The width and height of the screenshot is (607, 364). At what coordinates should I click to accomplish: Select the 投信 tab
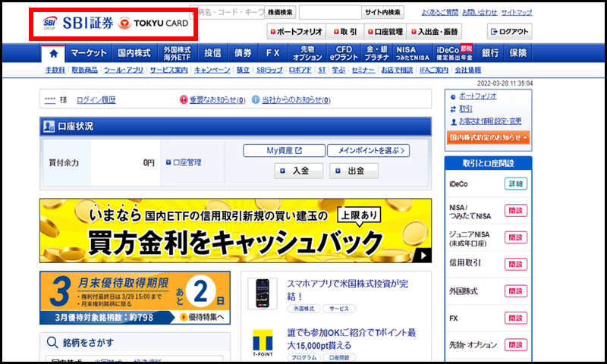click(212, 53)
